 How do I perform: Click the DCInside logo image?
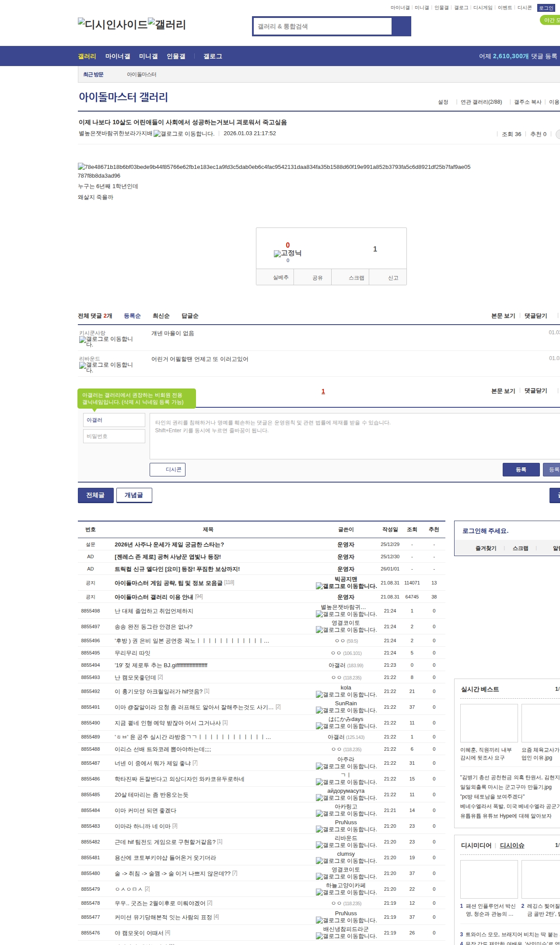click(x=112, y=24)
